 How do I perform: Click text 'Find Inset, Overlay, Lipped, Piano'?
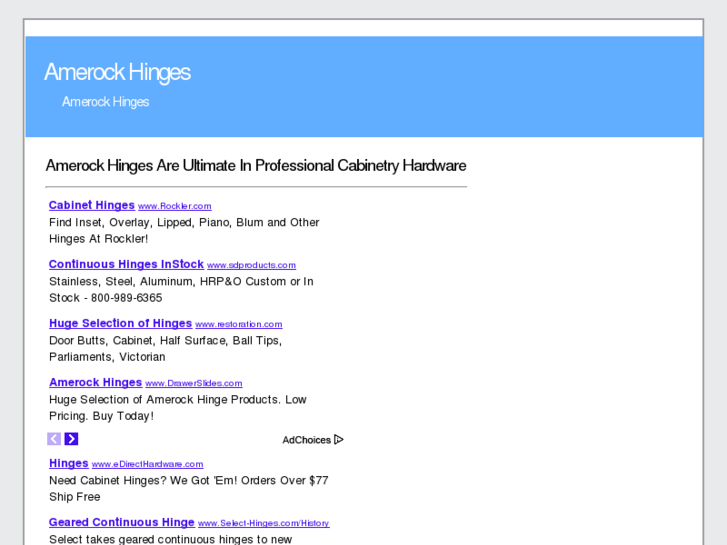pyautogui.click(x=140, y=223)
